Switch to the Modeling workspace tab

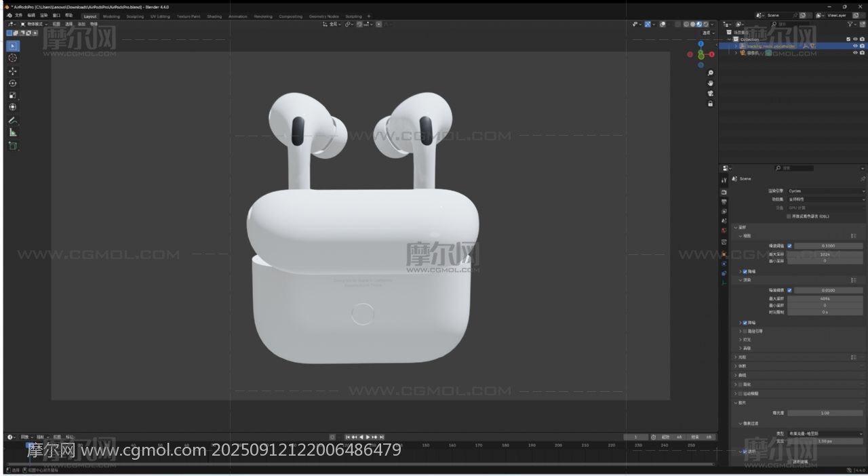click(111, 16)
